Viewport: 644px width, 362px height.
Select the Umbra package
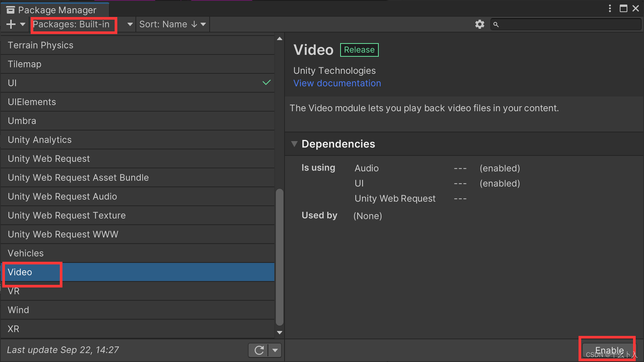[x=138, y=121]
